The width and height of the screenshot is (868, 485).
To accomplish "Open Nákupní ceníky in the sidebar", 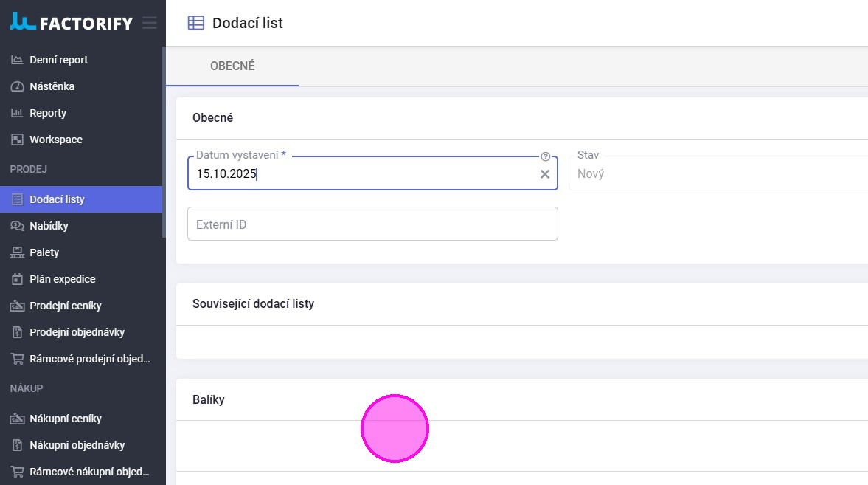I will [65, 419].
